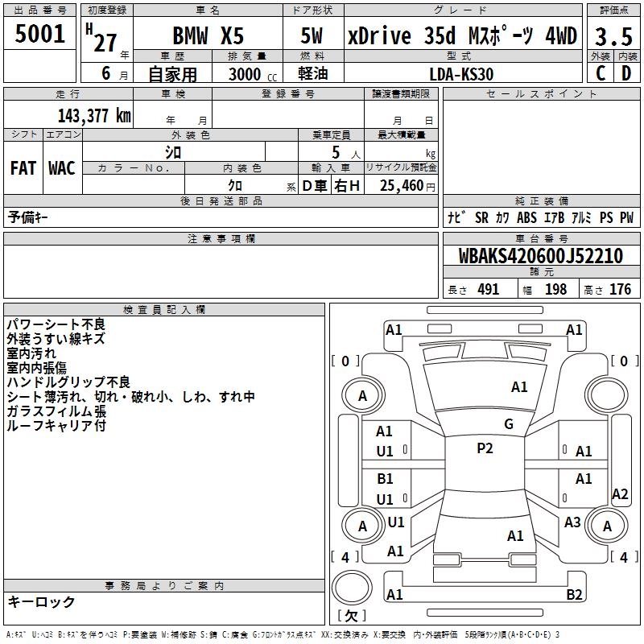The width and height of the screenshot is (644, 644).
Task: Click the door type value 5W
Action: [x=312, y=35]
